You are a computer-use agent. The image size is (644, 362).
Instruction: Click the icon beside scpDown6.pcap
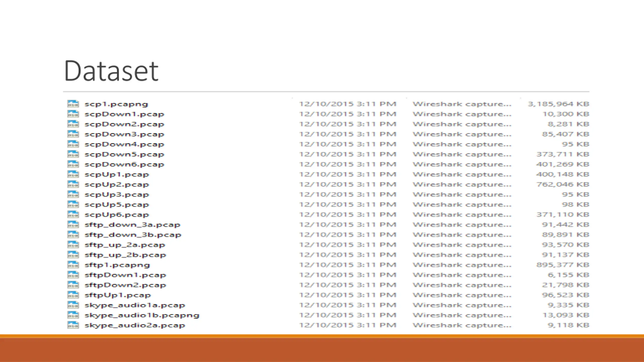[x=73, y=164]
